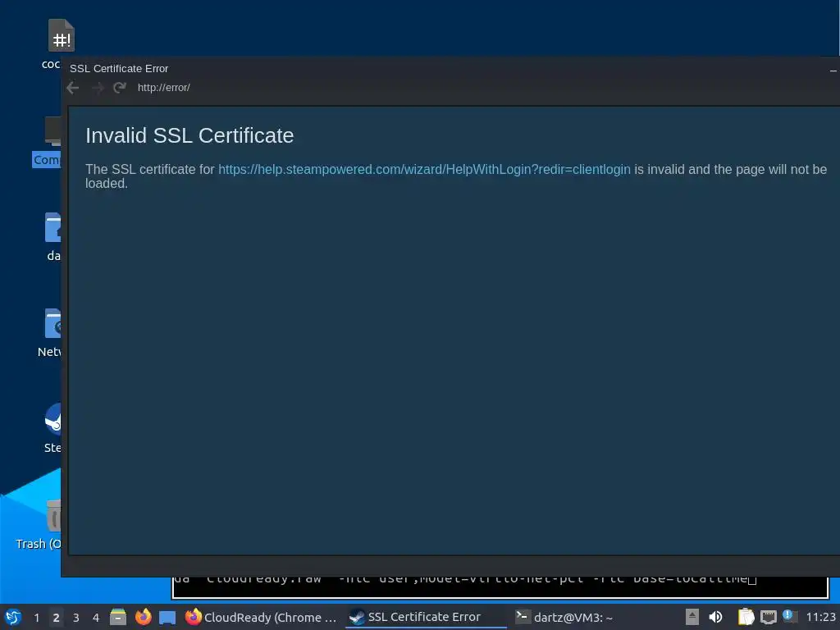
Task: Switch to workspace 4
Action: point(96,618)
